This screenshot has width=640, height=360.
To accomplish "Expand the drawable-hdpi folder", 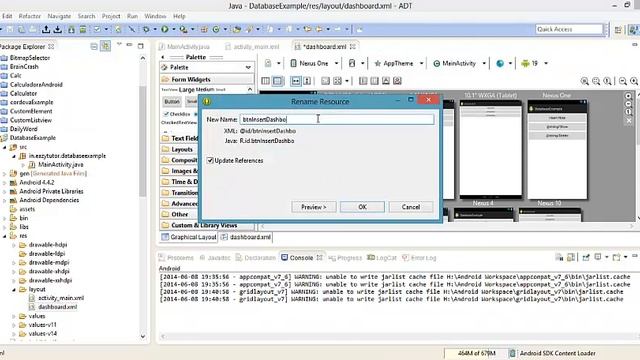I will [14, 245].
